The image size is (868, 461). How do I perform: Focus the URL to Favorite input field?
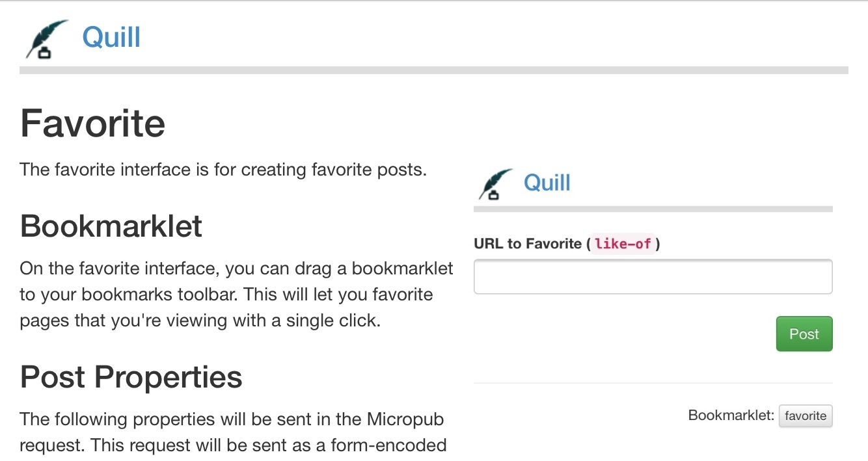click(653, 276)
